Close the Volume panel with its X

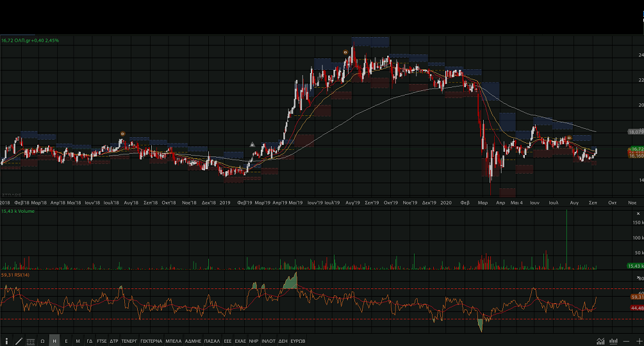point(638,213)
